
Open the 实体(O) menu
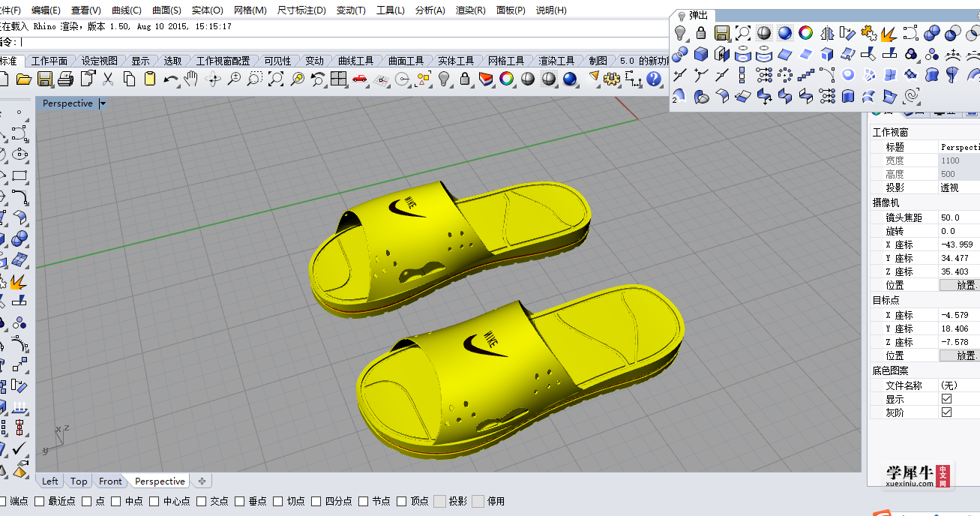tap(208, 10)
